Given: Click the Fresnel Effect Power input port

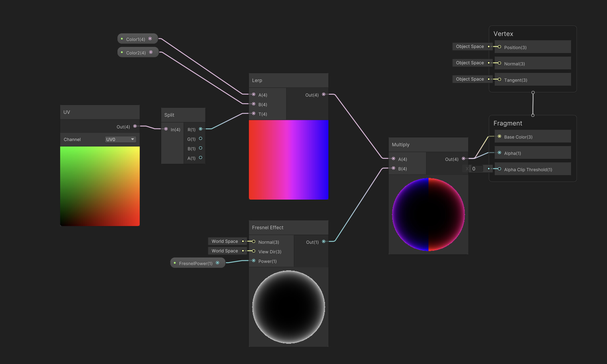Looking at the screenshot, I should pos(253,261).
